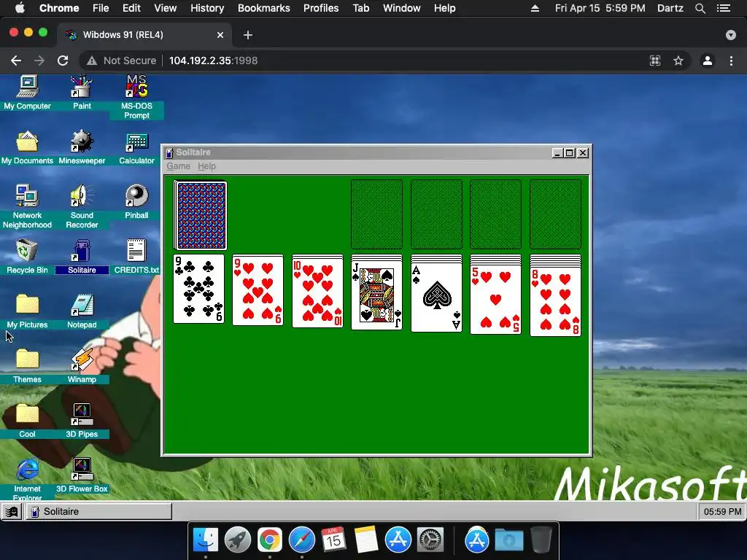Open the Calculator desktop icon
Screen dimensions: 747x560
click(136, 147)
